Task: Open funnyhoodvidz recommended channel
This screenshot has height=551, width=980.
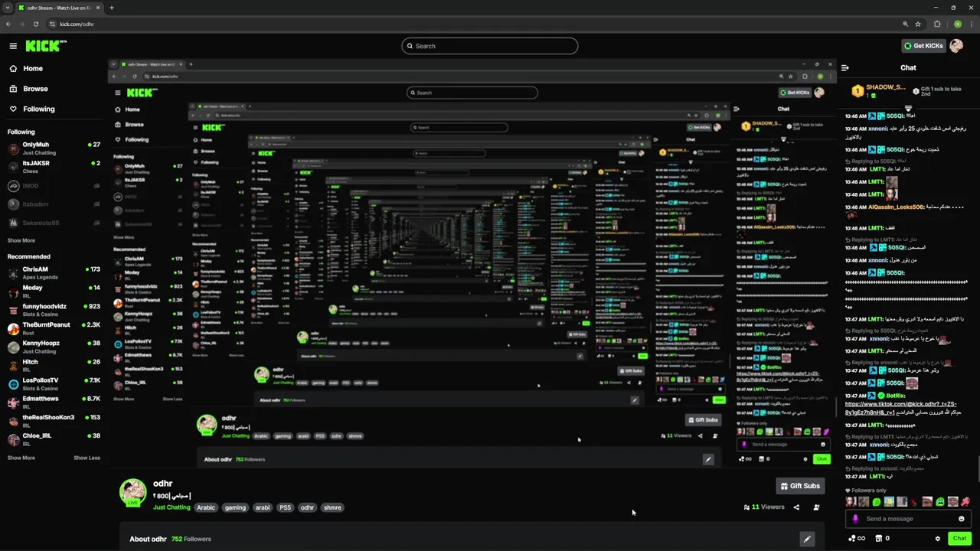Action: coord(54,310)
